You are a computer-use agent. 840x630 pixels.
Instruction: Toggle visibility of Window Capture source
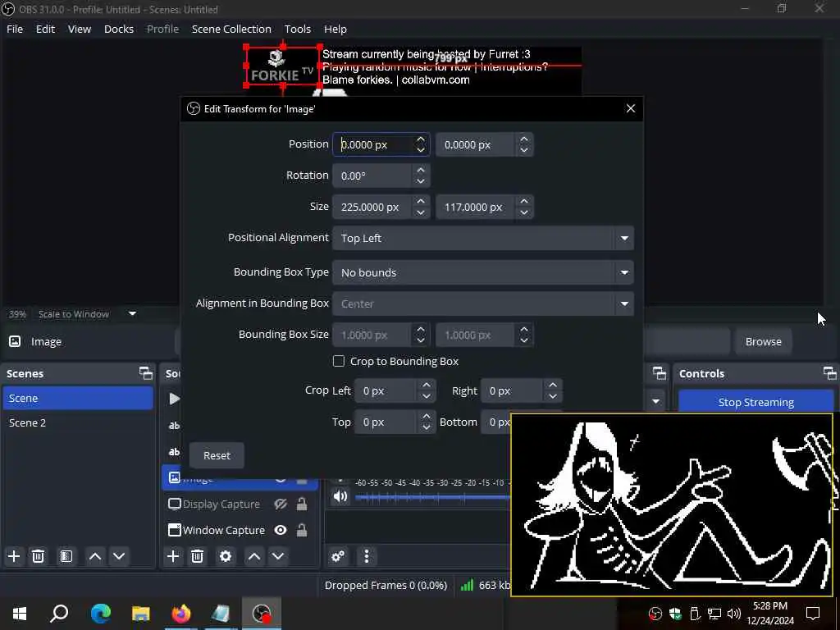(281, 530)
